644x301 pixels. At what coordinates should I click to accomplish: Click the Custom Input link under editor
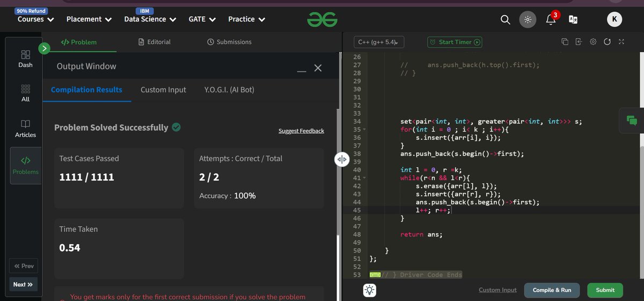click(x=497, y=290)
